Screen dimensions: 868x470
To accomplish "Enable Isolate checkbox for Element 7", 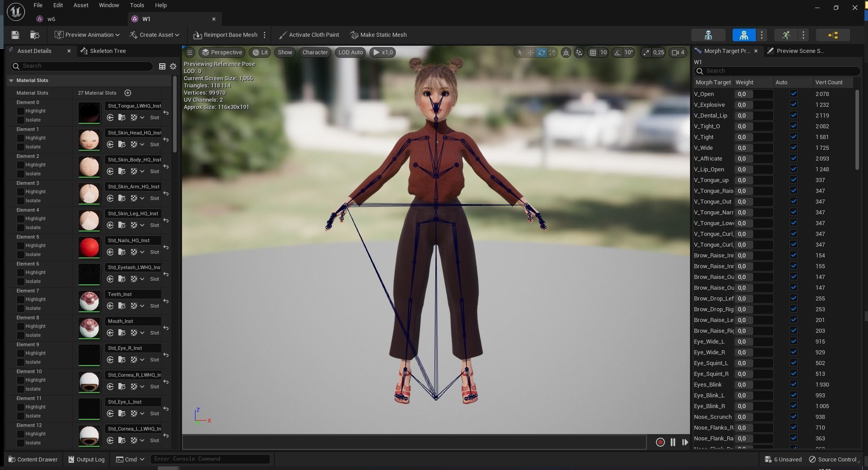I will pos(21,308).
